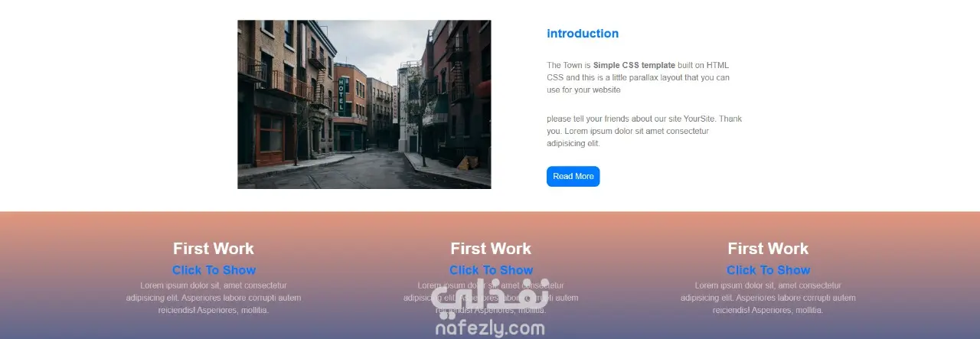980x339 pixels.
Task: Select the left column's First Work heading
Action: point(214,249)
